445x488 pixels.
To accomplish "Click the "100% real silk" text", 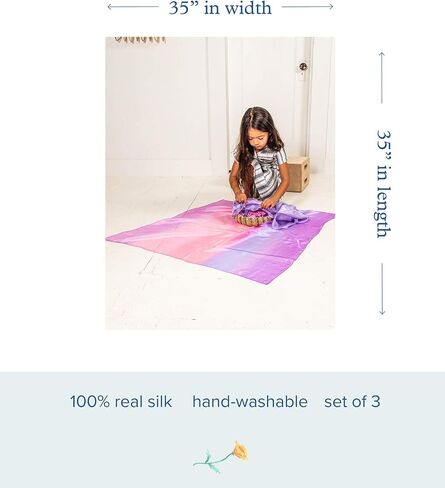I will (121, 401).
